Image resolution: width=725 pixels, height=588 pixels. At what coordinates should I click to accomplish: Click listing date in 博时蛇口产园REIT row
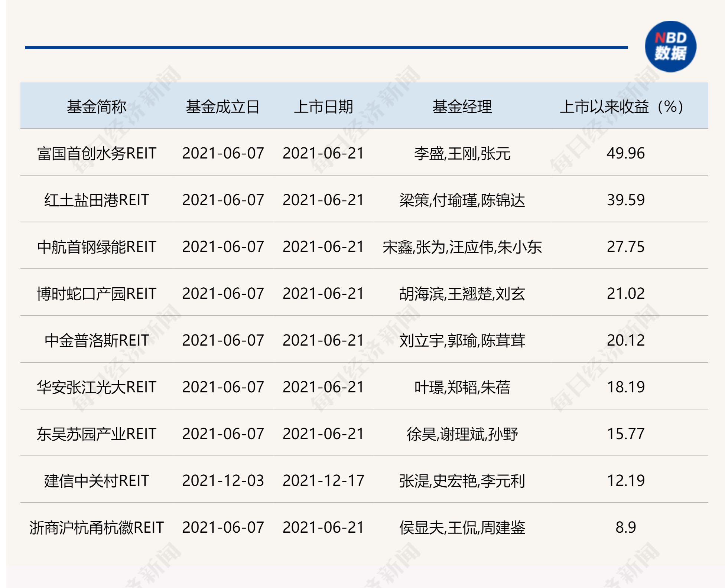point(324,294)
